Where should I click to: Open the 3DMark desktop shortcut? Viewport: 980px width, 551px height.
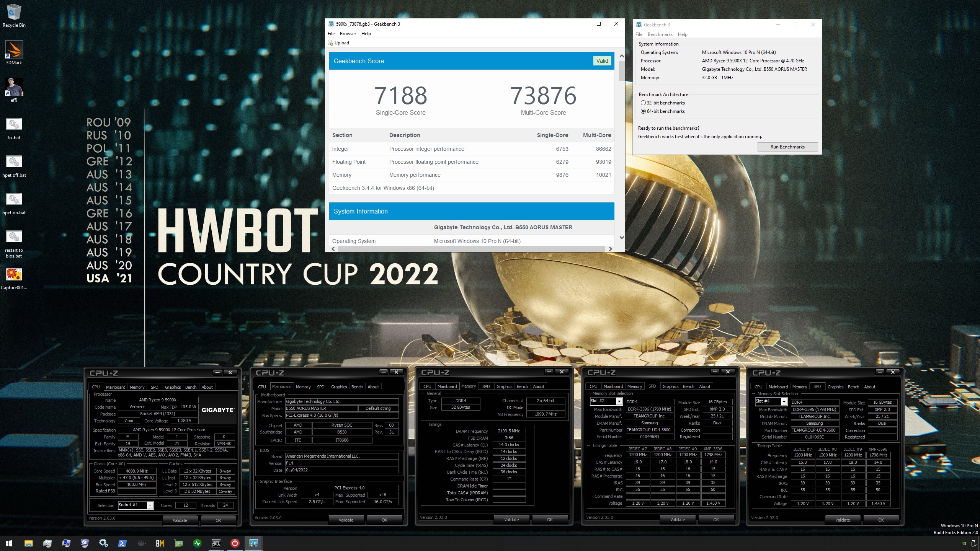click(14, 53)
